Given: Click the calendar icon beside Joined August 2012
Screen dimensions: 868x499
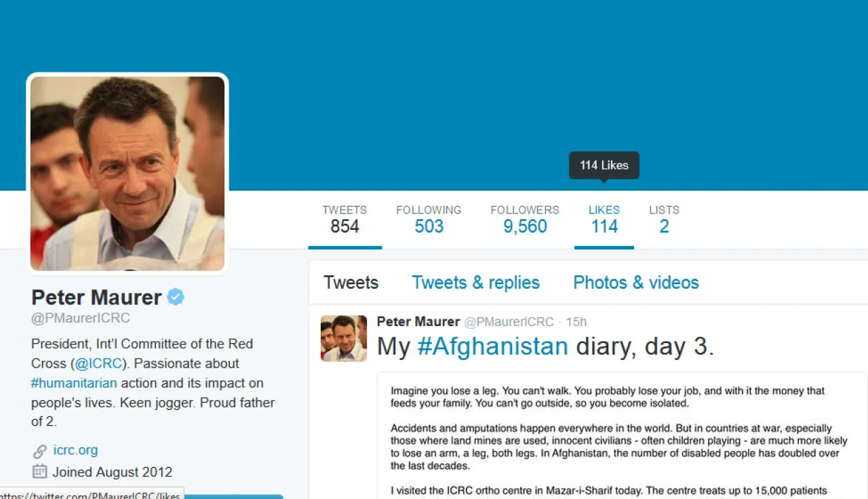Looking at the screenshot, I should coord(39,471).
